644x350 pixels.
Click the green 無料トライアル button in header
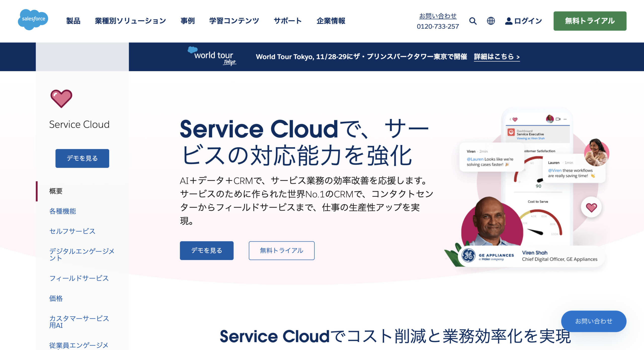click(x=590, y=21)
